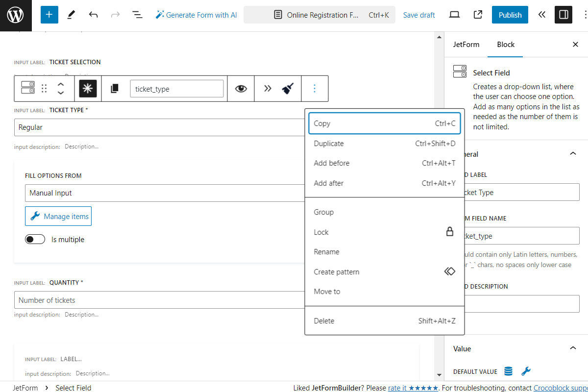588x392 pixels.
Task: Open the top bar Options three-dot menu
Action: pyautogui.click(x=586, y=15)
